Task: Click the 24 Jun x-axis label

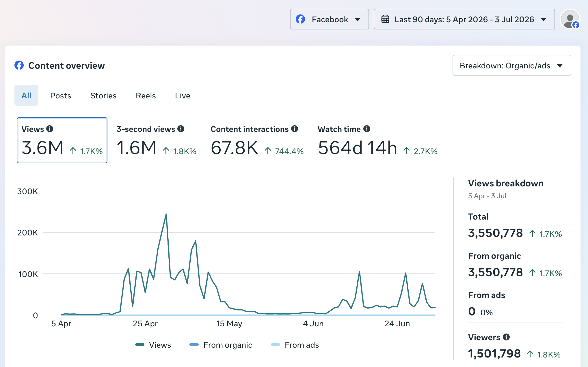Action: click(x=397, y=323)
